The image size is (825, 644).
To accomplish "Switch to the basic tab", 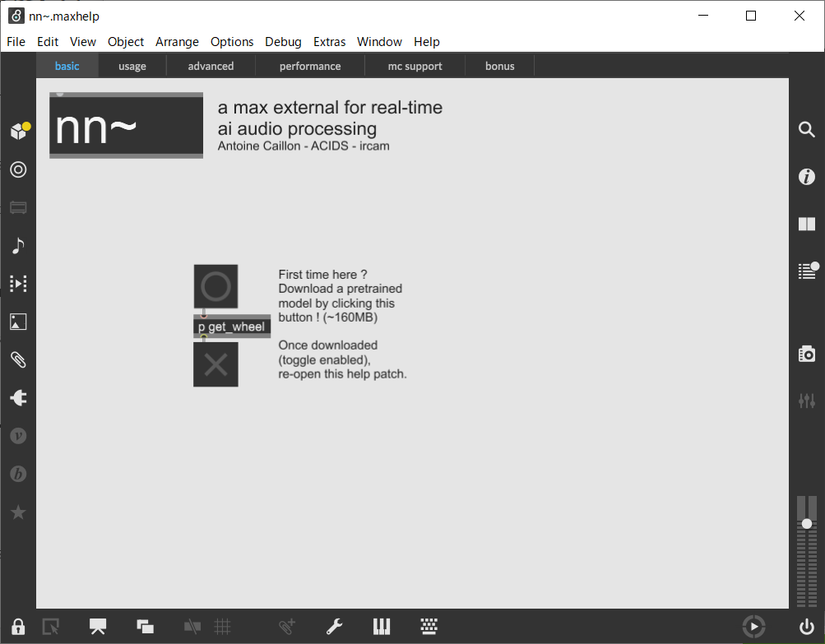I will pos(67,66).
